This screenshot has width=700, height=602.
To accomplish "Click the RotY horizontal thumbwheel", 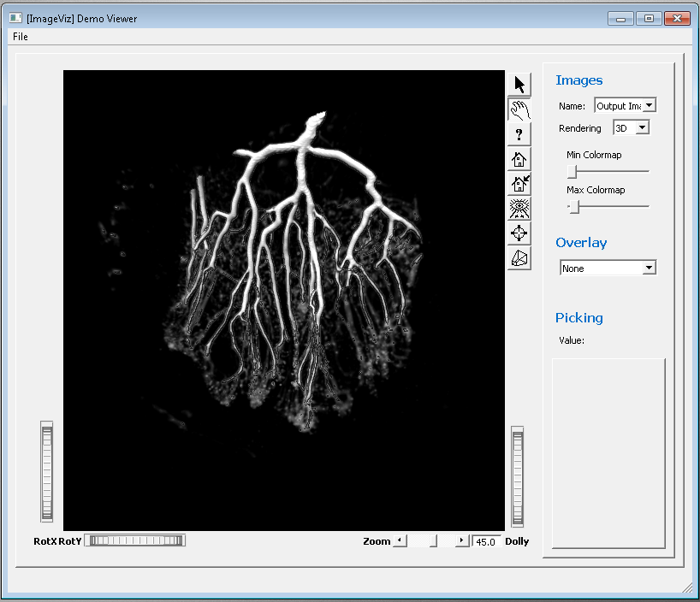I will [x=135, y=541].
